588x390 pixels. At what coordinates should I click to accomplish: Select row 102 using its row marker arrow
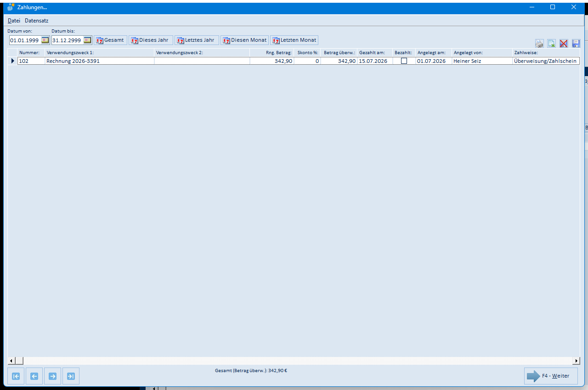(12, 61)
